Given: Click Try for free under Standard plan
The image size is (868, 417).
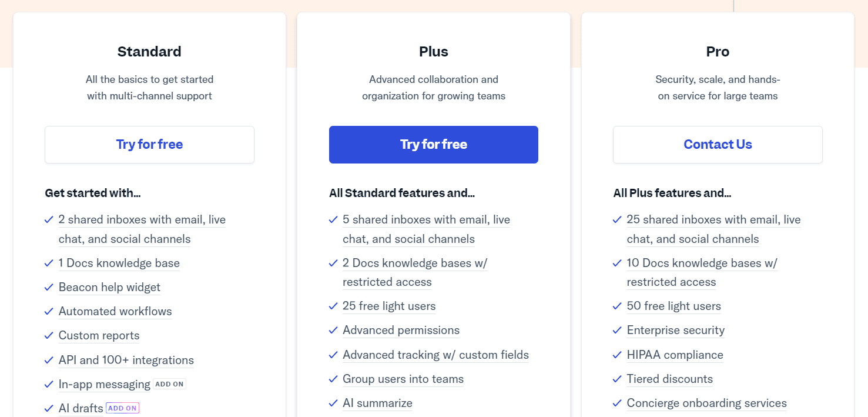Looking at the screenshot, I should (149, 144).
